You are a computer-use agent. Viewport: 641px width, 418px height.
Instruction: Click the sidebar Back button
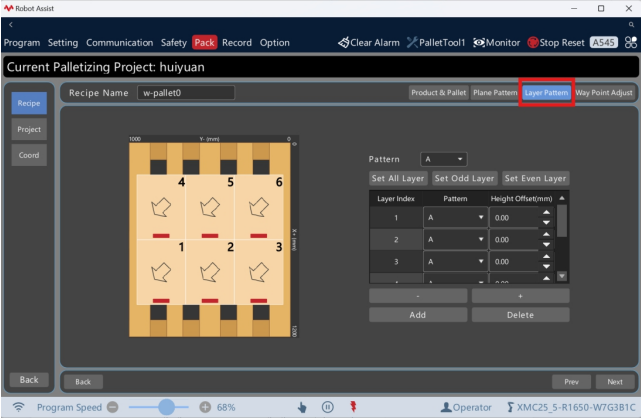pyautogui.click(x=29, y=380)
